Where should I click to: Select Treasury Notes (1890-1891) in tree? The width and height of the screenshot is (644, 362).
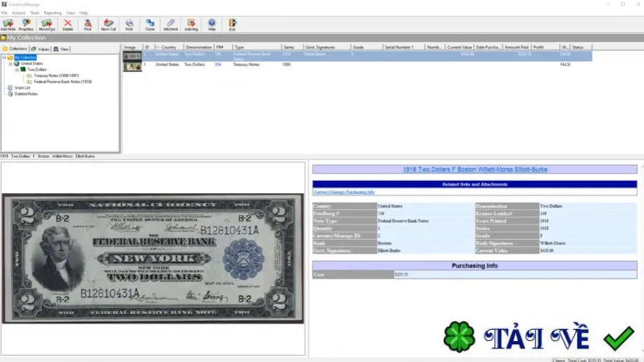coord(56,76)
